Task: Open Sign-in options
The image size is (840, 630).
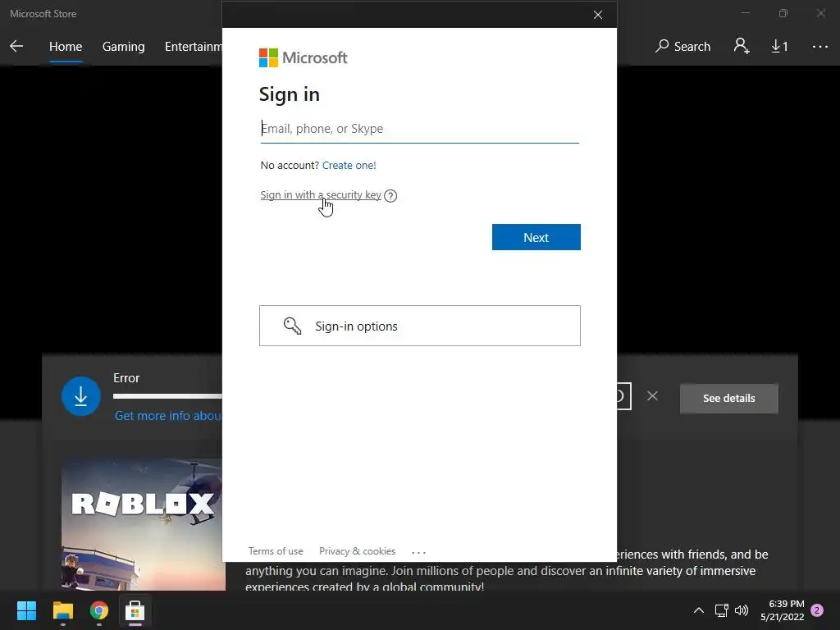Action: point(419,326)
